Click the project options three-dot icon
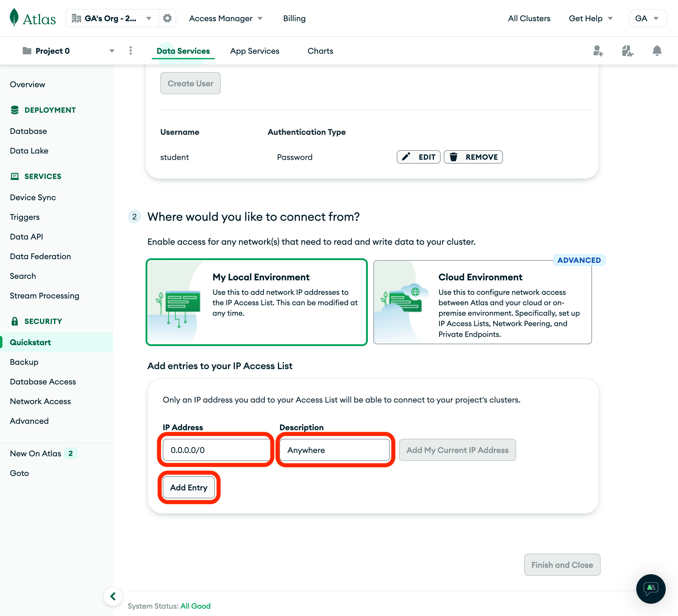678x616 pixels. (131, 51)
